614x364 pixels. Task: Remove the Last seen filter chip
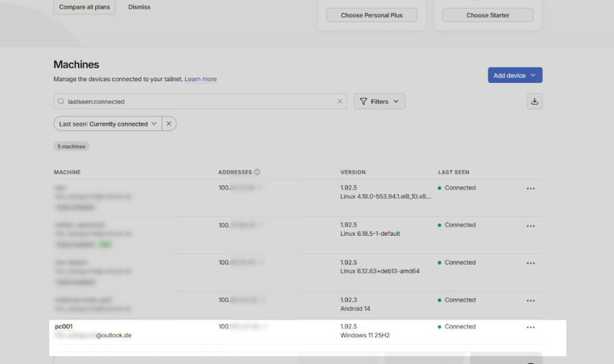click(169, 124)
